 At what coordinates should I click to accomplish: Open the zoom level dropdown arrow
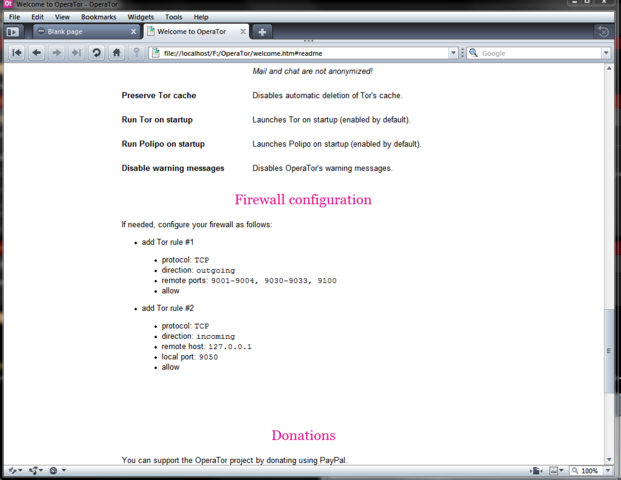608,470
